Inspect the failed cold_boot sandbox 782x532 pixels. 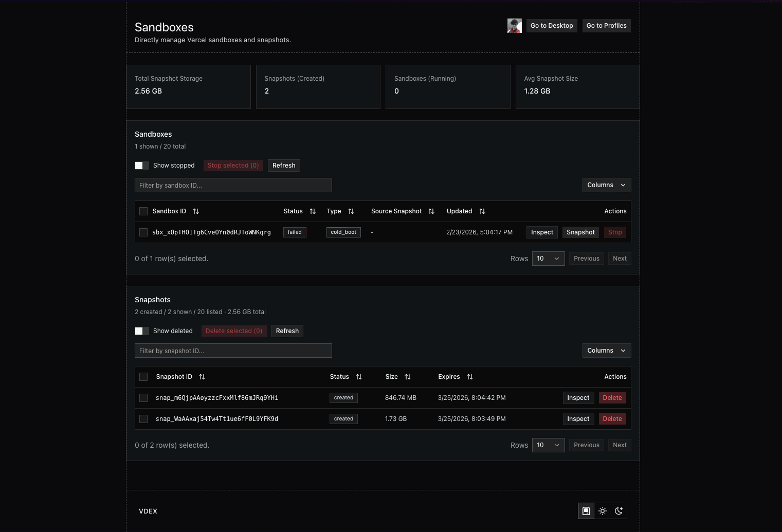542,232
